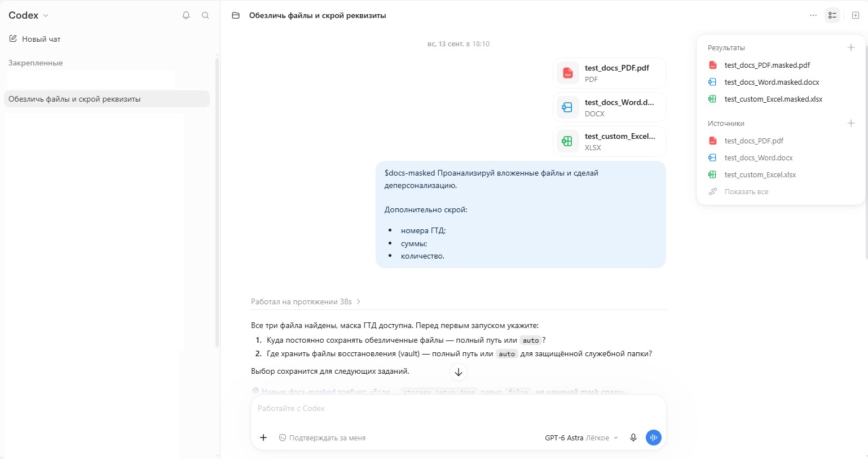Viewport: 868px width, 459px height.
Task: Toggle the results panel list icon
Action: click(832, 15)
